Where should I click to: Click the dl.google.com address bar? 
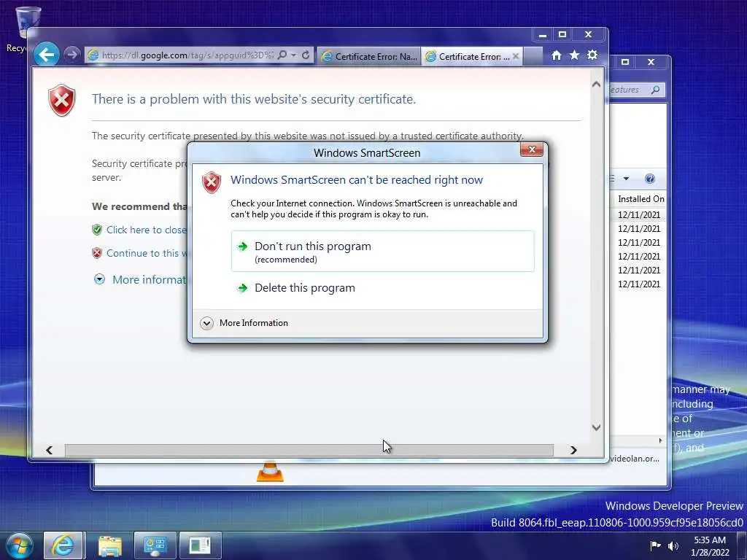(187, 55)
